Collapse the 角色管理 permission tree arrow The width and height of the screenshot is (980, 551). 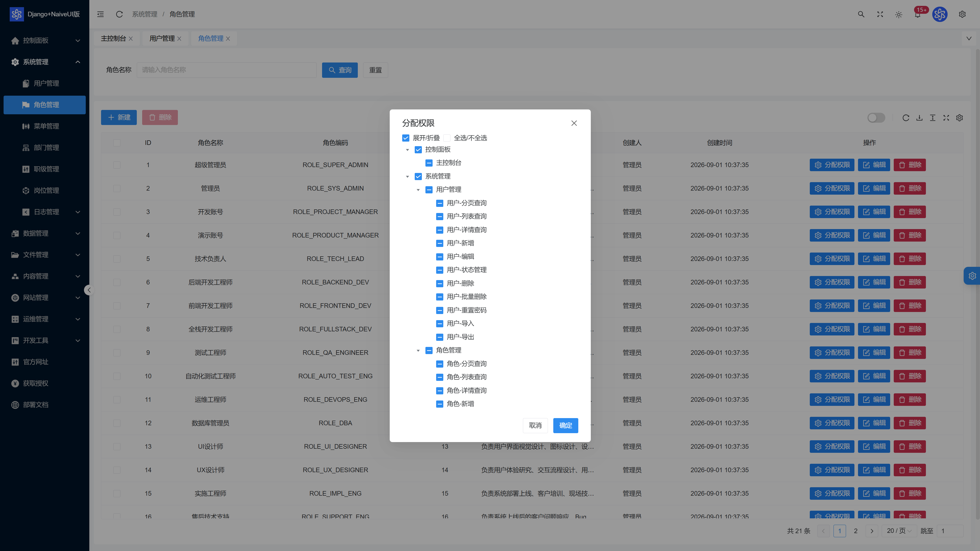click(x=418, y=350)
